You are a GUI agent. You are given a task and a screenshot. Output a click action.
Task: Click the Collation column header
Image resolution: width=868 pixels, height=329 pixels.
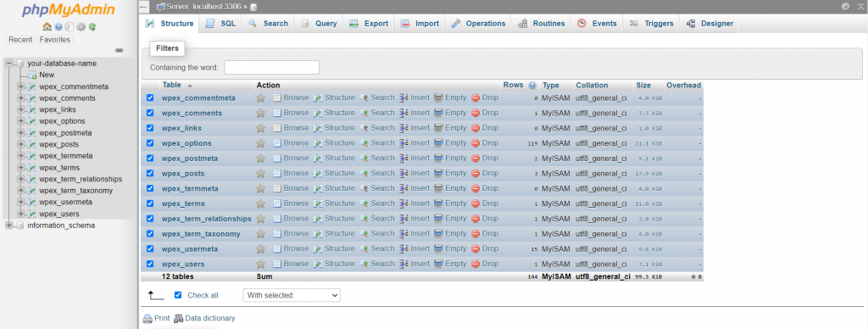coord(592,86)
